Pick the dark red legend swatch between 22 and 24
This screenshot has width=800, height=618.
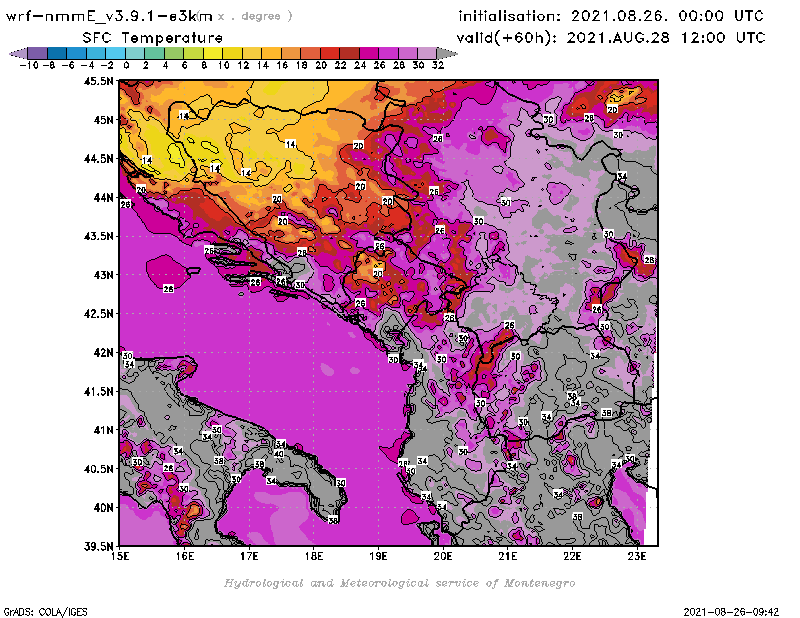click(x=349, y=53)
